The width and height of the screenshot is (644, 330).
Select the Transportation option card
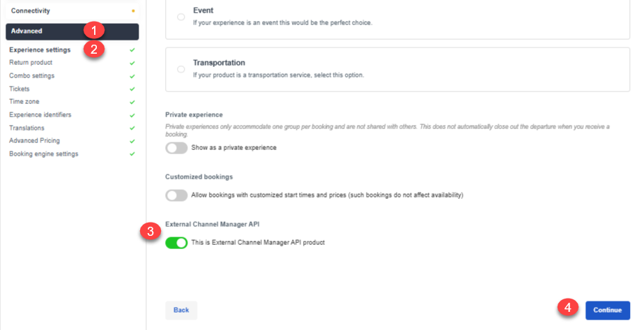(397, 70)
